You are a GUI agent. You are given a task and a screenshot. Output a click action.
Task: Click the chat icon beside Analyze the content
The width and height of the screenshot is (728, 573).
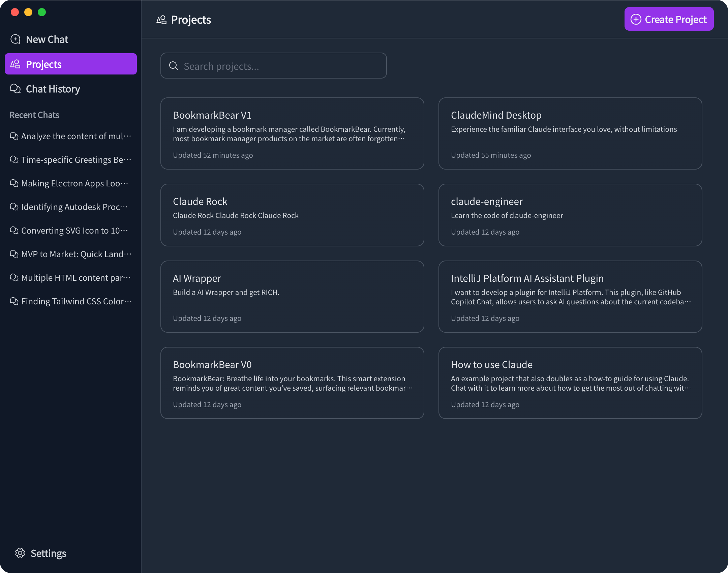pyautogui.click(x=14, y=136)
